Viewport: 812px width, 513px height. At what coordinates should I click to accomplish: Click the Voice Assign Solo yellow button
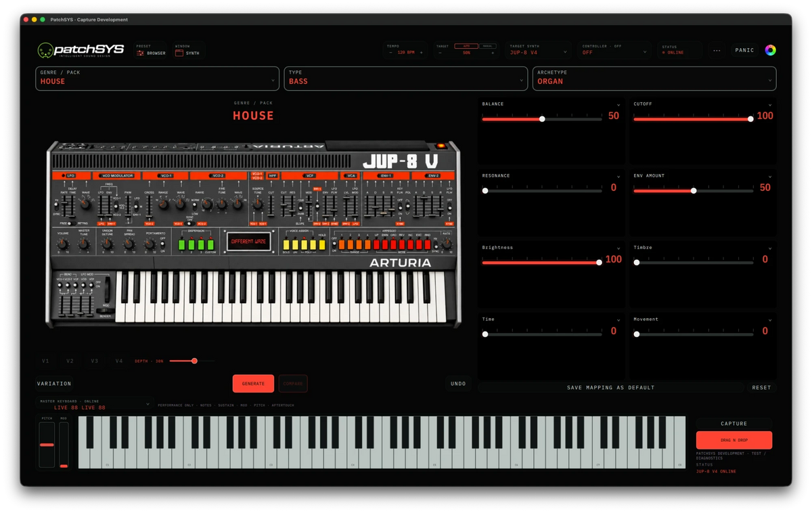click(286, 245)
